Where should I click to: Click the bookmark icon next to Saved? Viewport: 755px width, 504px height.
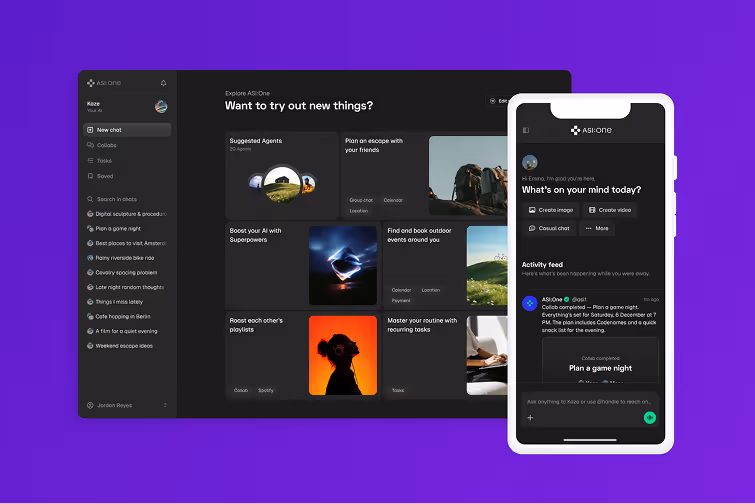[90, 176]
